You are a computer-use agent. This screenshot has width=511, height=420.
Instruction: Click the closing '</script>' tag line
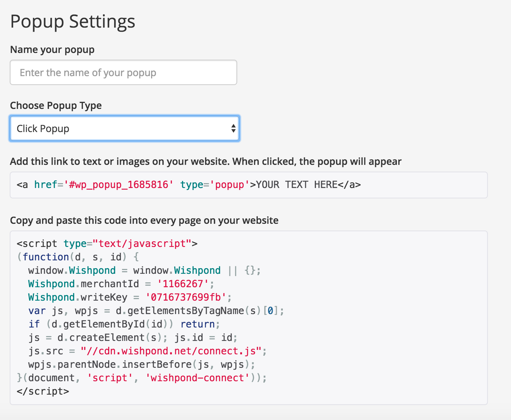click(x=43, y=391)
